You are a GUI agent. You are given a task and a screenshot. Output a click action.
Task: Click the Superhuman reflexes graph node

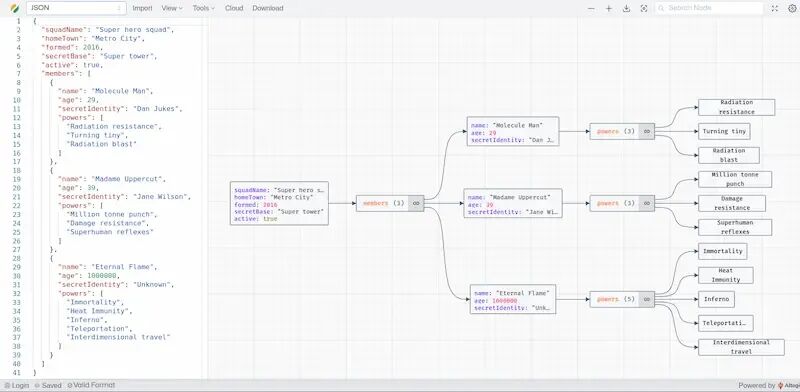coord(735,227)
